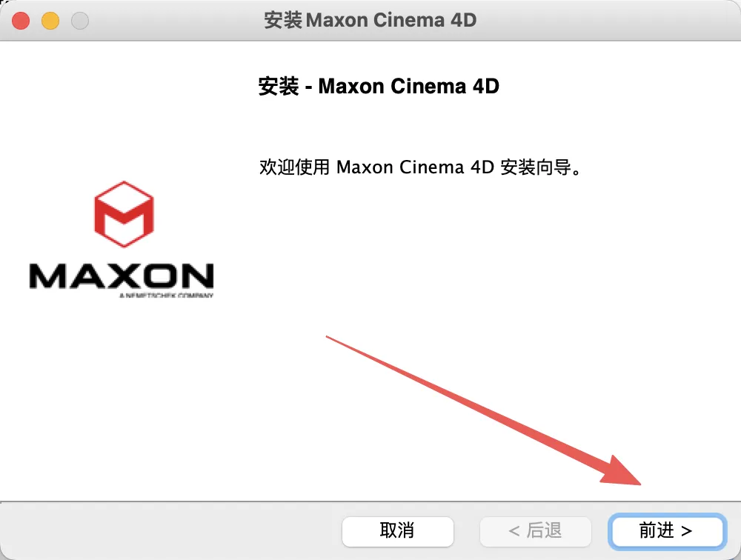Click the separator line above the button bar
This screenshot has height=560, width=741.
(x=370, y=501)
